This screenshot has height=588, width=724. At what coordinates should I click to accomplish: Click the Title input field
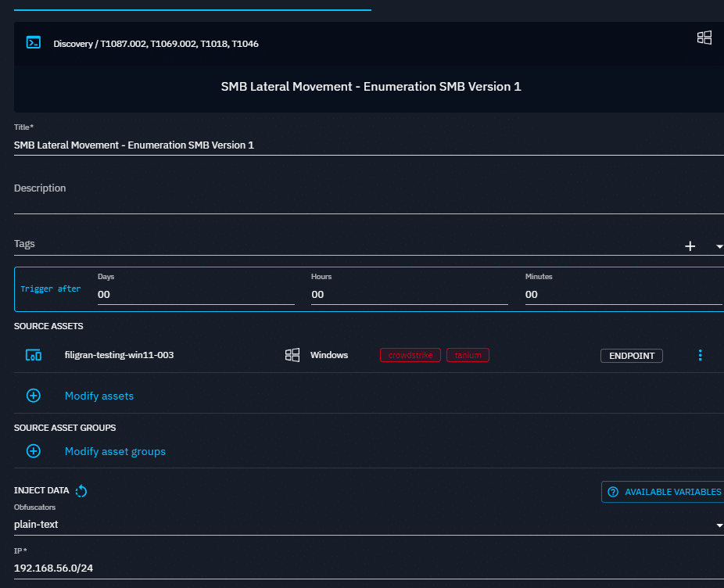pos(367,145)
